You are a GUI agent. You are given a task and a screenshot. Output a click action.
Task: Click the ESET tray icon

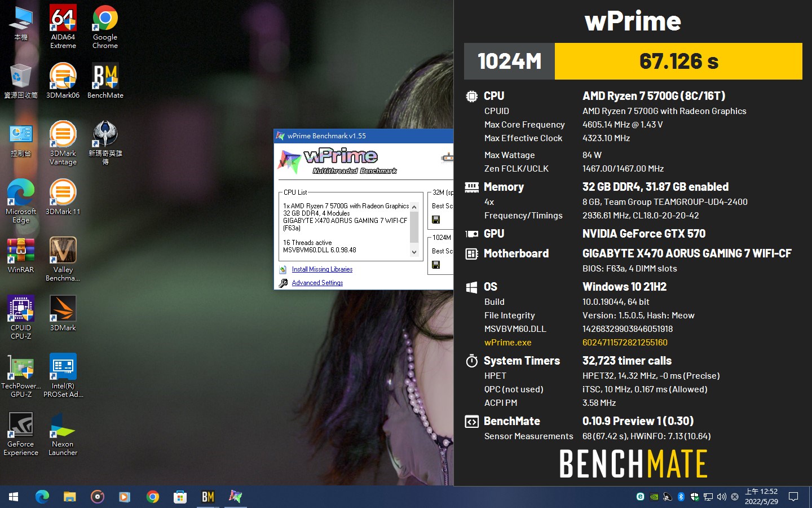pyautogui.click(x=640, y=497)
